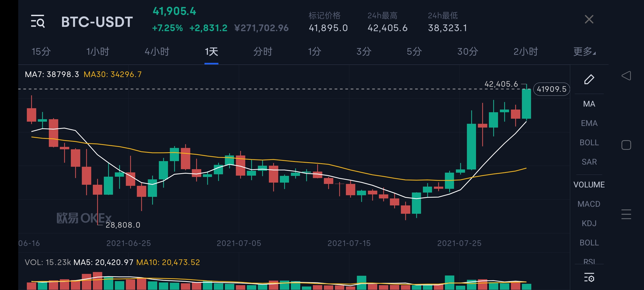The height and width of the screenshot is (290, 644).
Task: Tap the +7.25% change value
Action: point(167,28)
